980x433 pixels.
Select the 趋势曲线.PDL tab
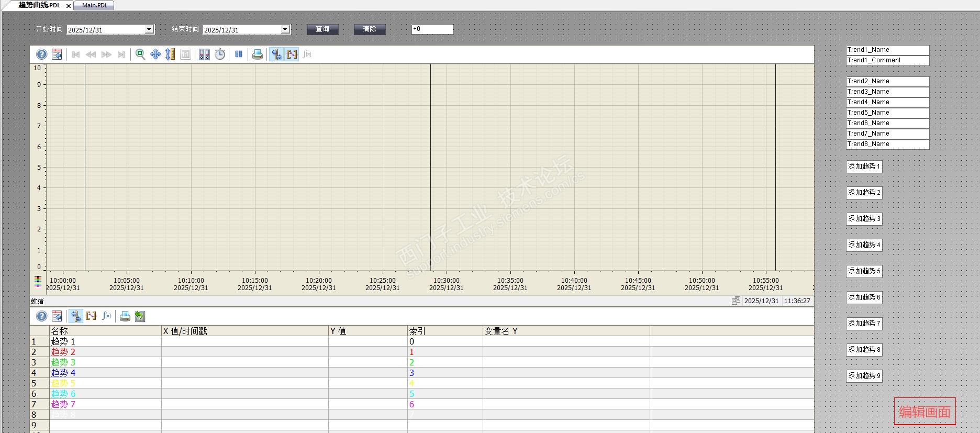[x=39, y=5]
